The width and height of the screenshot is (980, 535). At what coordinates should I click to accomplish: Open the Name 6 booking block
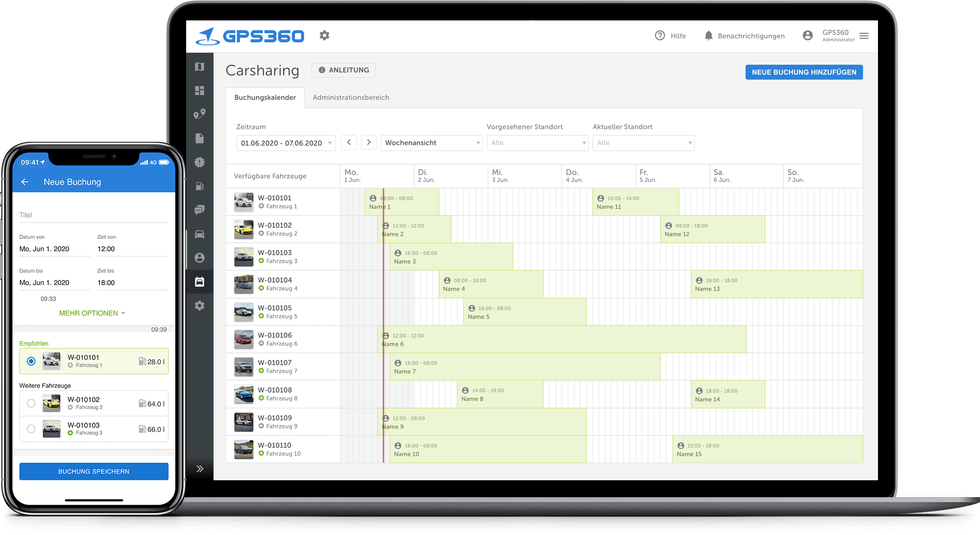click(561, 339)
